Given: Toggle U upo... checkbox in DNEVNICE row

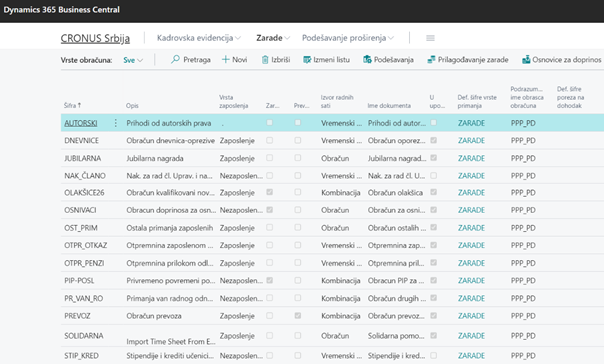Looking at the screenshot, I should pyautogui.click(x=433, y=140).
